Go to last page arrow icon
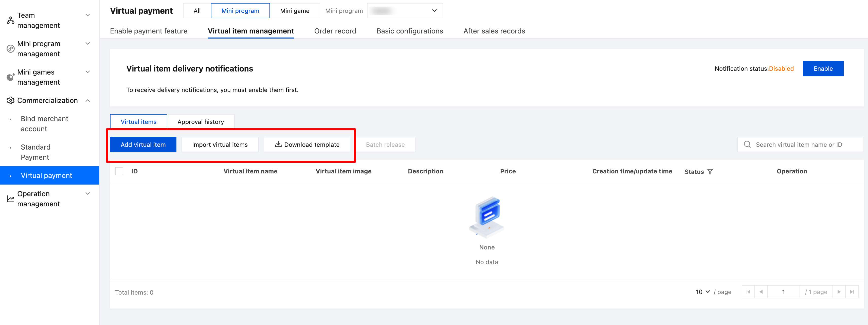868x325 pixels. pos(852,292)
